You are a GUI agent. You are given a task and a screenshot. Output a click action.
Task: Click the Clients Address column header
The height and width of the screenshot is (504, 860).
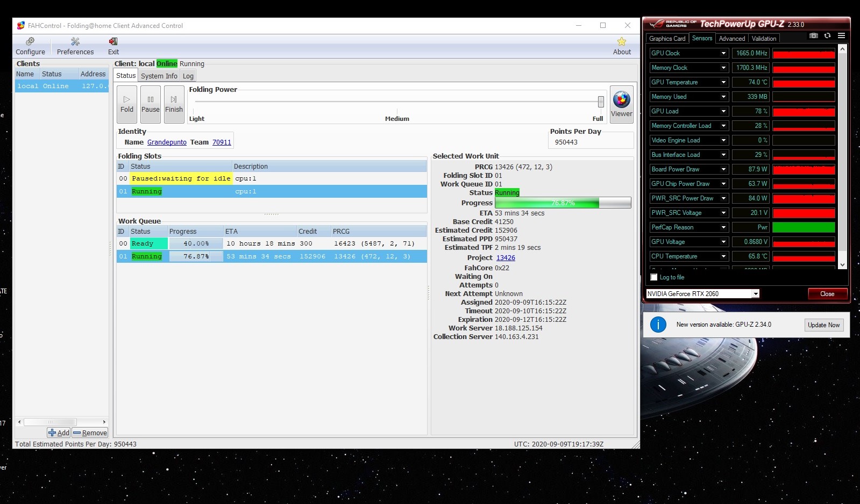click(x=94, y=74)
